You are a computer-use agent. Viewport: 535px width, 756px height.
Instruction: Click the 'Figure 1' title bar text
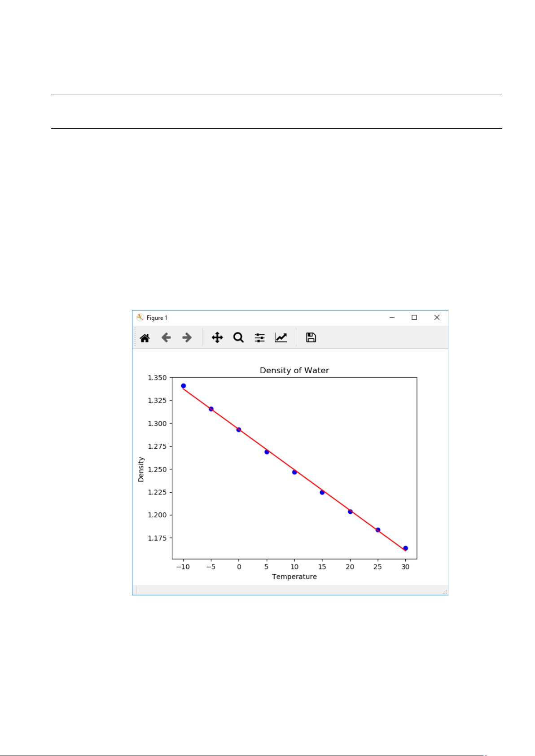click(x=157, y=318)
